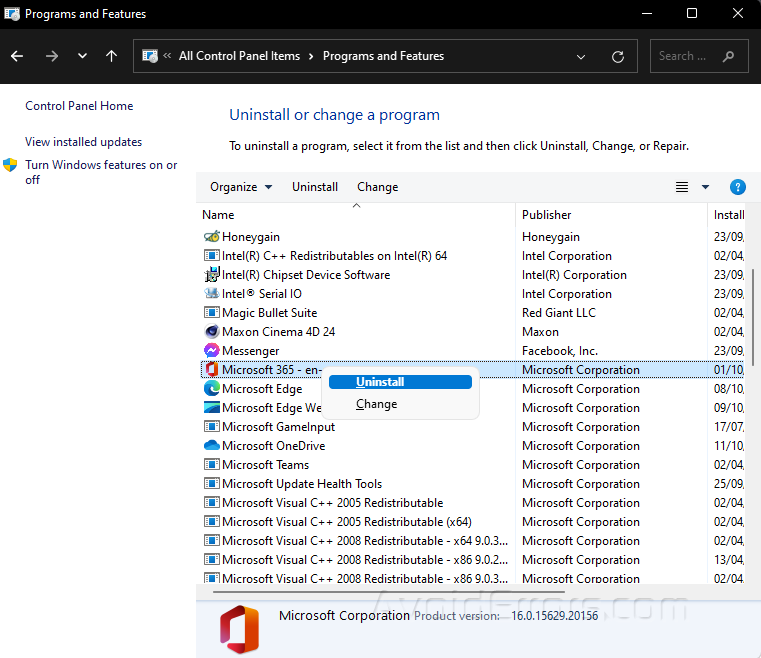Click the Honeygain program icon

pos(211,237)
